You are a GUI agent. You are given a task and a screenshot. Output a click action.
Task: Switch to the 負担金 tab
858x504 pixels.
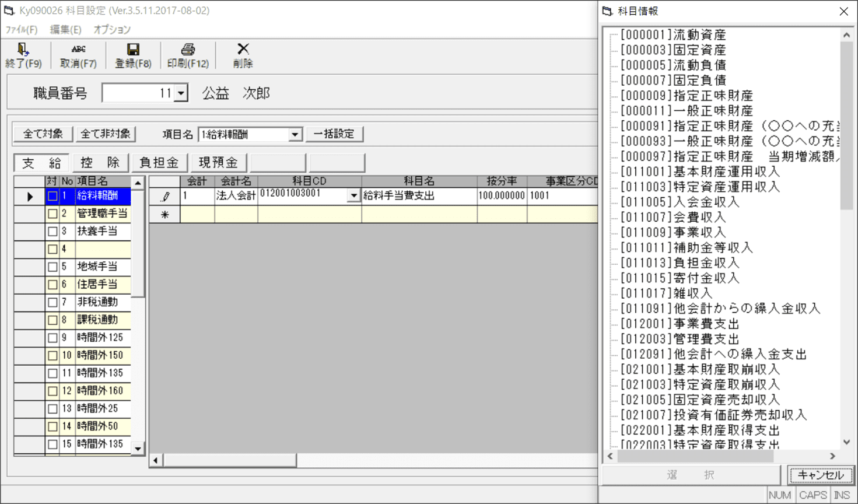click(x=159, y=163)
